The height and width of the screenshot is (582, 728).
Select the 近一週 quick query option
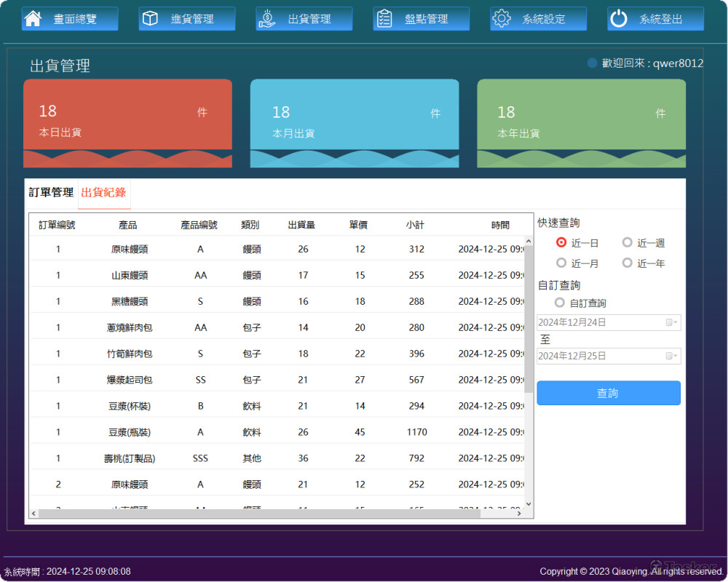(628, 243)
